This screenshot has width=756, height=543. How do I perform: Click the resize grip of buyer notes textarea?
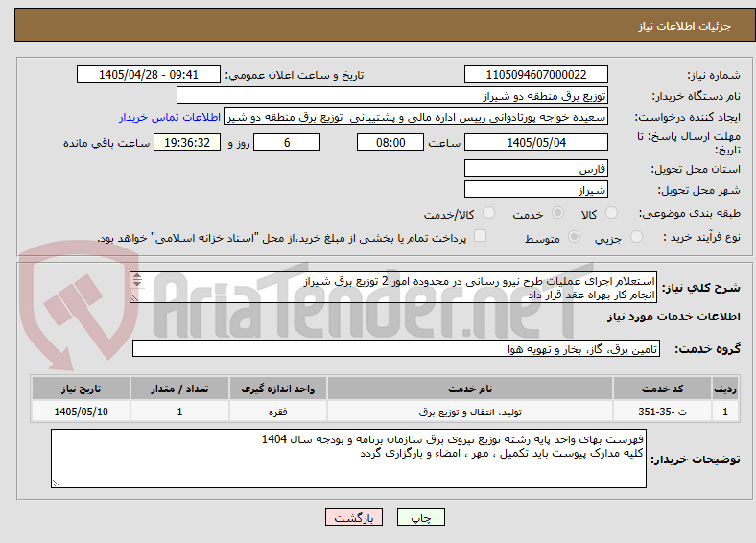(56, 483)
